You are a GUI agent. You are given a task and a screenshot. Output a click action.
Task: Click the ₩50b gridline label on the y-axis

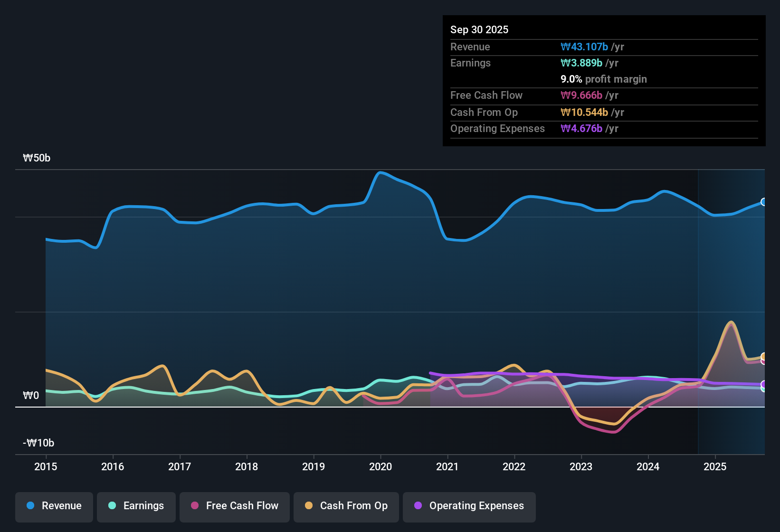(x=37, y=158)
